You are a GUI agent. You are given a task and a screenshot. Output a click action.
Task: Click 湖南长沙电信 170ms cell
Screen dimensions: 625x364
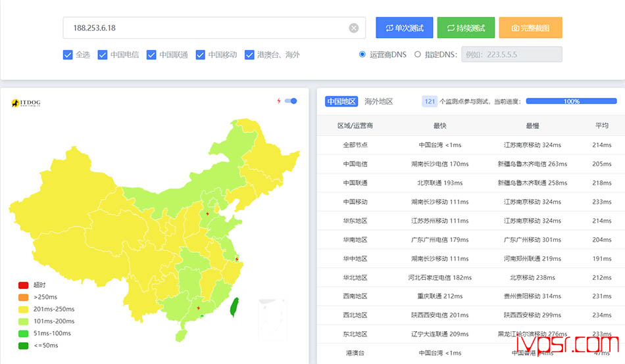click(440, 164)
